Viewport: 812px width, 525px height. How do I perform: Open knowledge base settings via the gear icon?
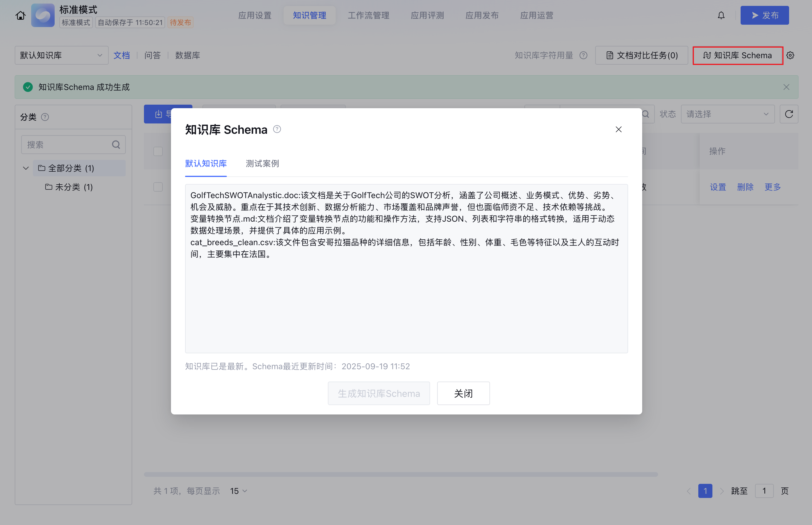[x=790, y=55]
